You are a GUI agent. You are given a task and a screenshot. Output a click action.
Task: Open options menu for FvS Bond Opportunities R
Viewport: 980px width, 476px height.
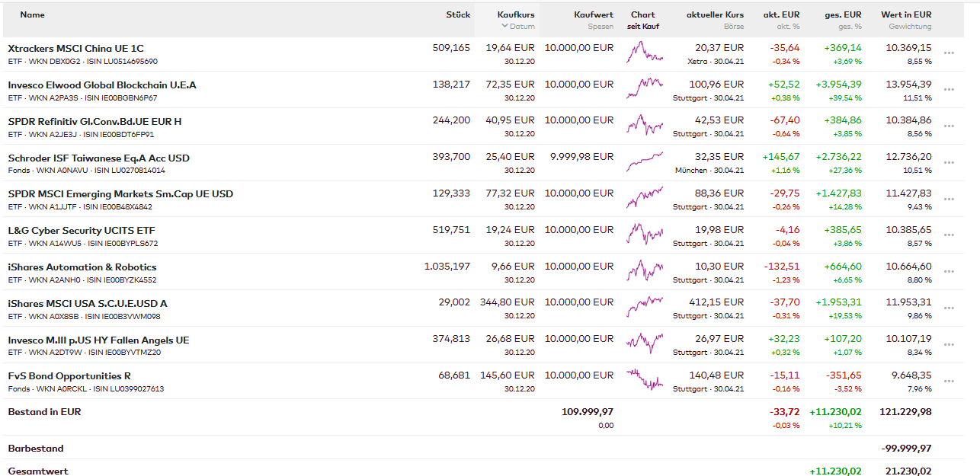click(x=949, y=382)
